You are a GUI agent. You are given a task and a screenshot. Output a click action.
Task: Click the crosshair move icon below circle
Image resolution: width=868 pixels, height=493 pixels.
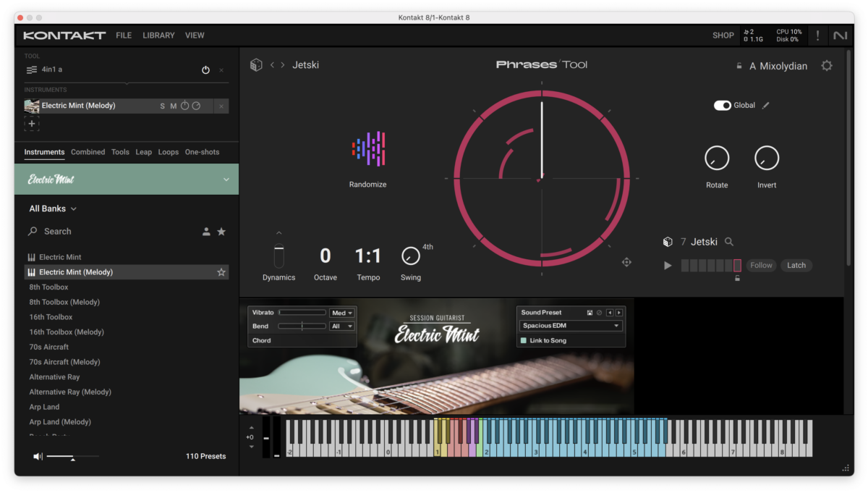coord(626,262)
